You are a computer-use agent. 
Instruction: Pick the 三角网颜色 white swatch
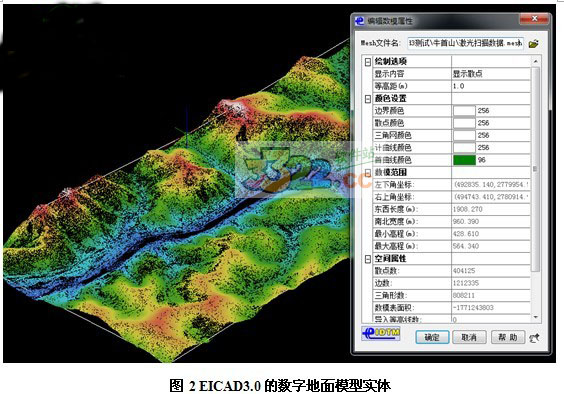tap(464, 135)
